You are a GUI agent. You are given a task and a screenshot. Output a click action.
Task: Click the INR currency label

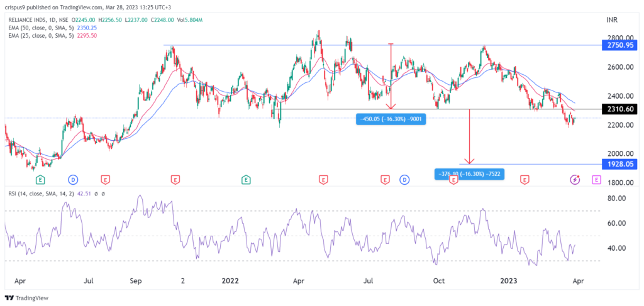(x=612, y=19)
